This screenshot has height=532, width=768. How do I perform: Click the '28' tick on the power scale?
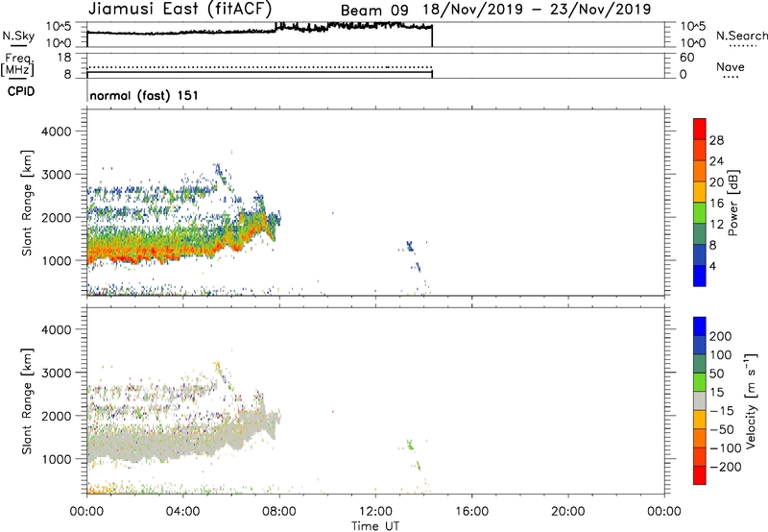click(716, 140)
